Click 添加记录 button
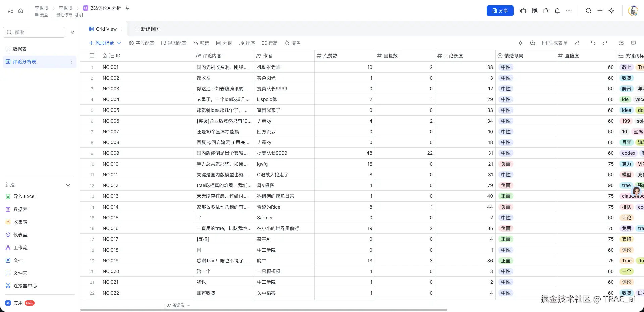This screenshot has width=644, height=312. (x=101, y=43)
